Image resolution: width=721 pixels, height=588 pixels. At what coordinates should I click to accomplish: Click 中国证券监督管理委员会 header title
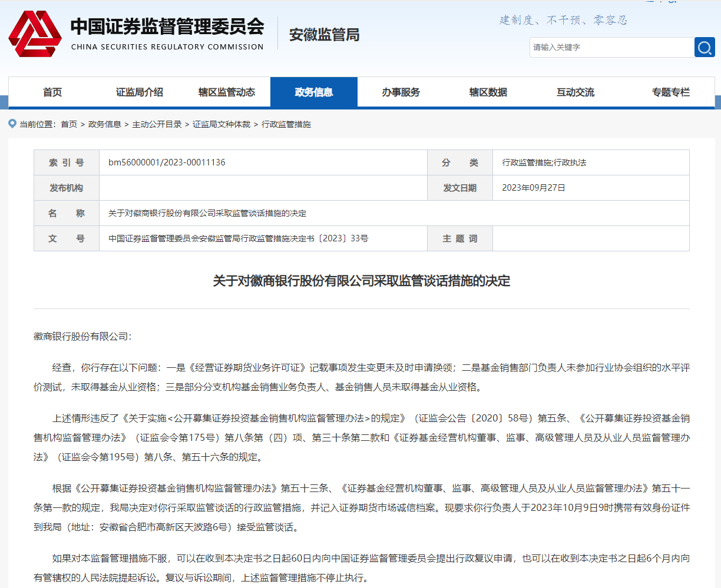click(x=167, y=27)
